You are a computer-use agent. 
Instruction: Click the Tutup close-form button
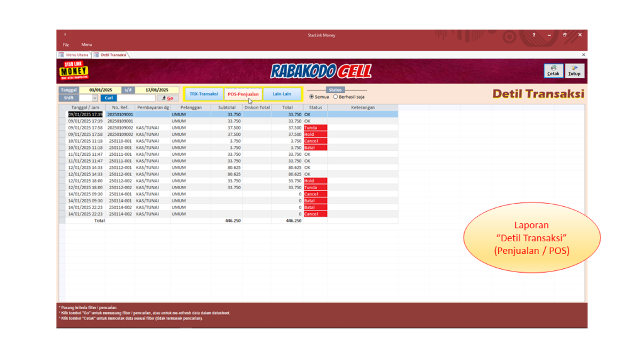click(x=574, y=71)
